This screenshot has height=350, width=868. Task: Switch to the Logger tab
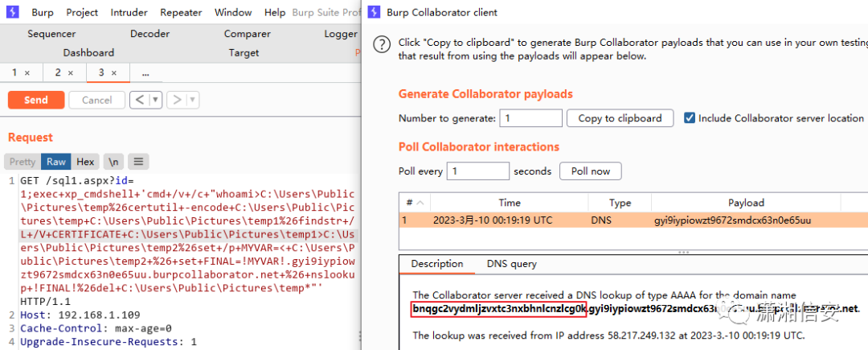pyautogui.click(x=341, y=34)
